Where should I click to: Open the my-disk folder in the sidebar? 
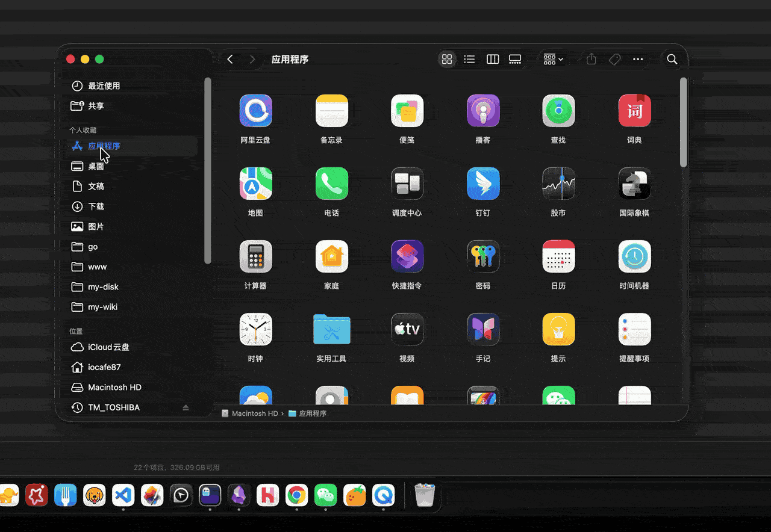[131, 287]
